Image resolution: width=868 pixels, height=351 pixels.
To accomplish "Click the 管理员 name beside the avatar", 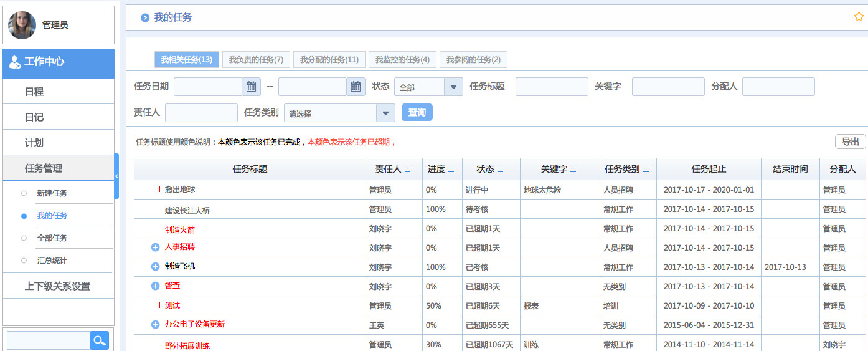I will (55, 25).
